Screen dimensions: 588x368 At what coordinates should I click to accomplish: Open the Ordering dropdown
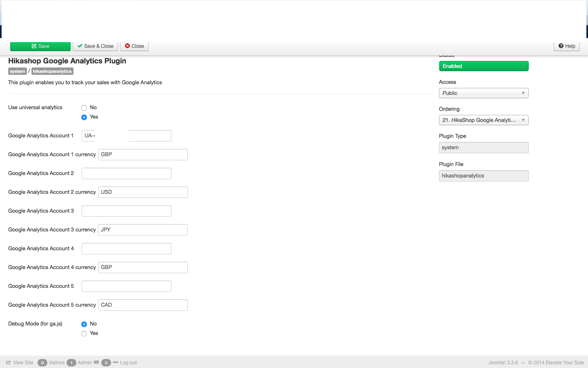click(x=484, y=120)
